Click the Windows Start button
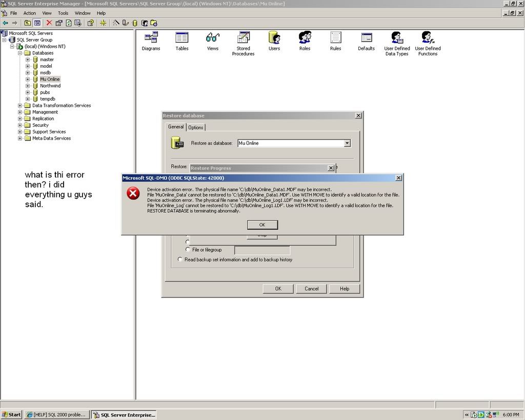Image resolution: width=525 pixels, height=420 pixels. [x=11, y=414]
